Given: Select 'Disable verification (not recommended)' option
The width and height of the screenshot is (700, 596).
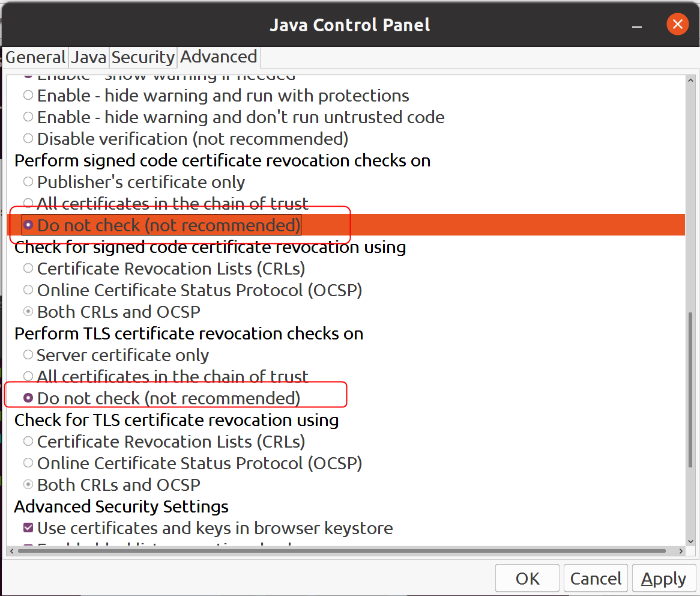Looking at the screenshot, I should (x=28, y=139).
